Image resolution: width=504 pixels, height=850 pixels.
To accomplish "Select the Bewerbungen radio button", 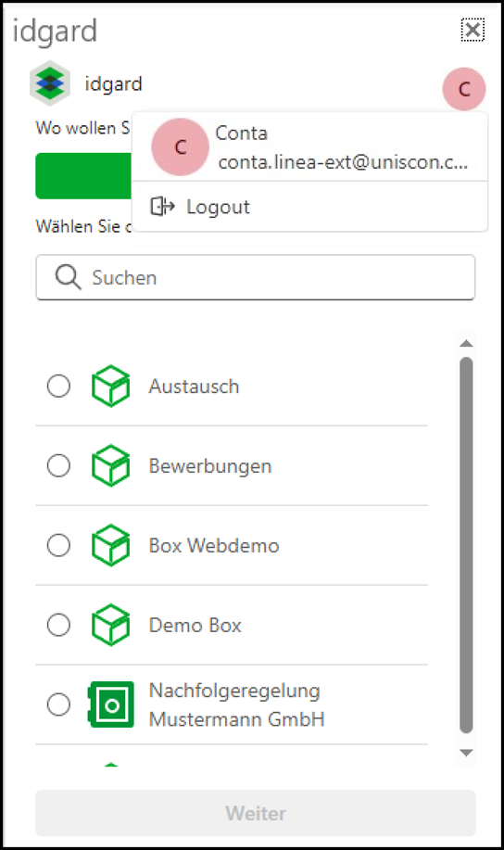I will click(x=58, y=465).
